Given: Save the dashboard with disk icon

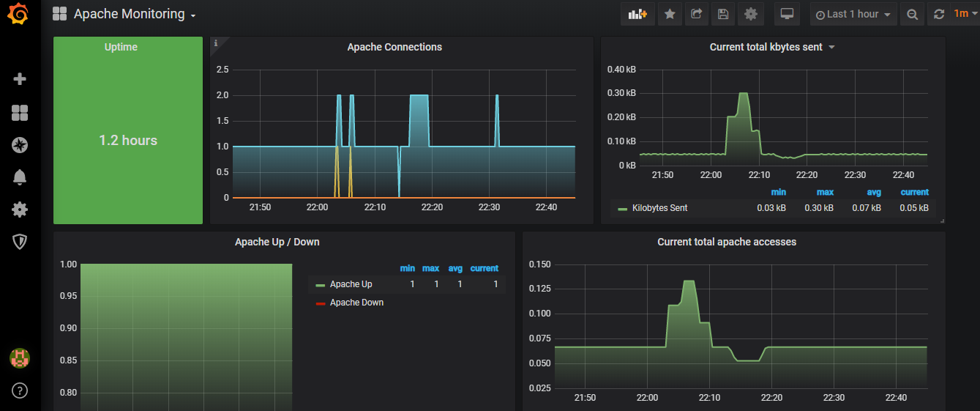Looking at the screenshot, I should (x=723, y=14).
